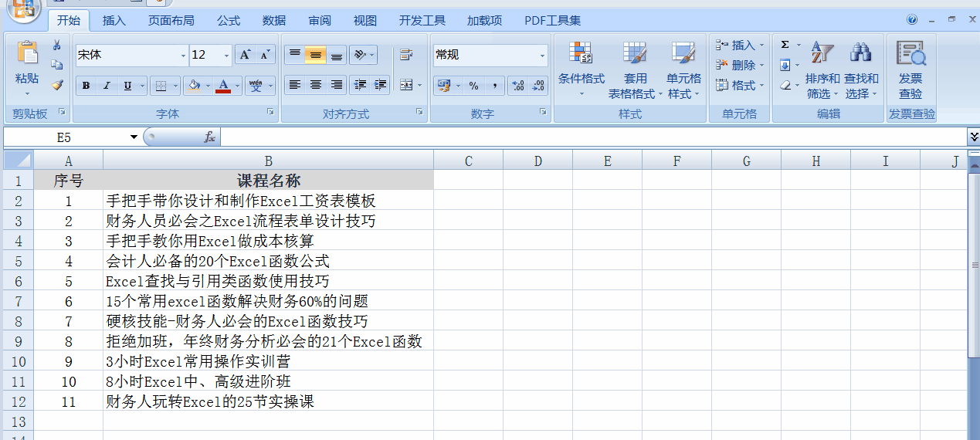Switch to the 页面布局 tab

point(171,21)
